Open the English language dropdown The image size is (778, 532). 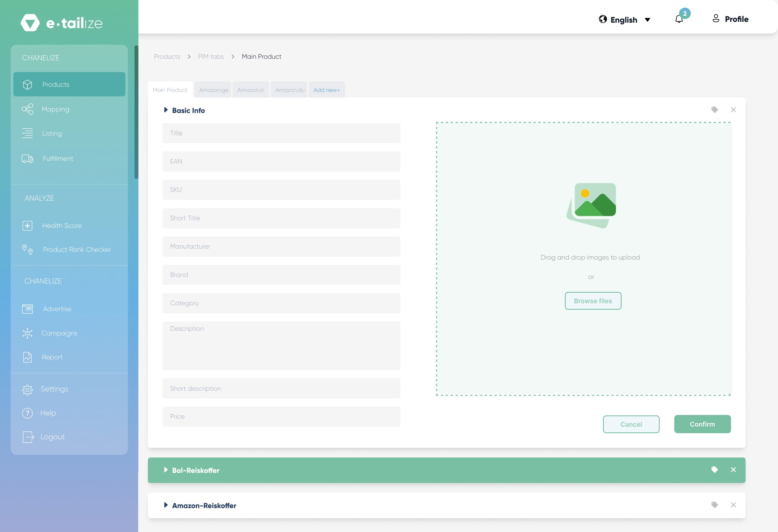coord(624,20)
